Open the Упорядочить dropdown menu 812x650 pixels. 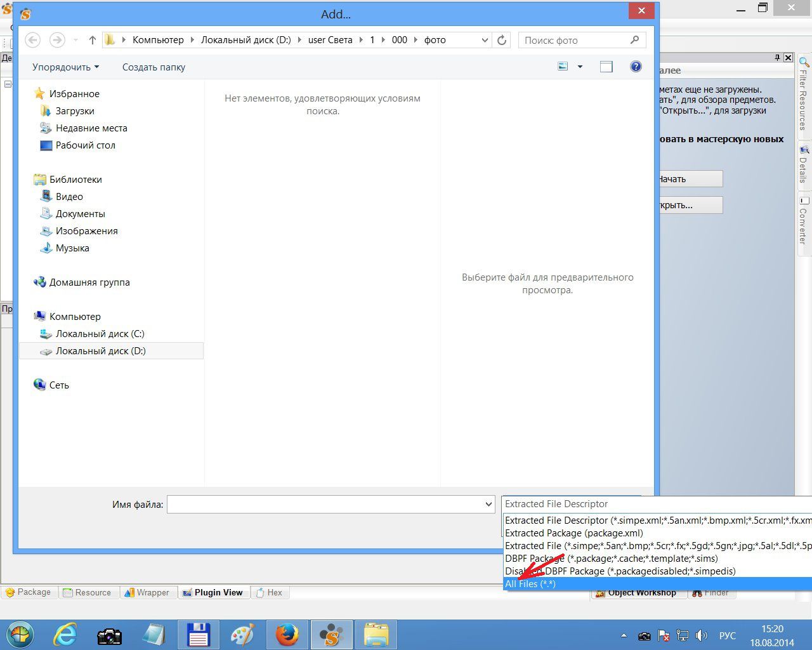click(x=65, y=67)
